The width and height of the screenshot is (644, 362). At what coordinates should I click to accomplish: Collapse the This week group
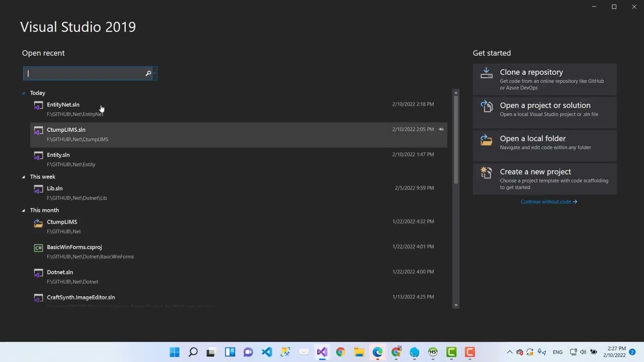click(x=23, y=177)
